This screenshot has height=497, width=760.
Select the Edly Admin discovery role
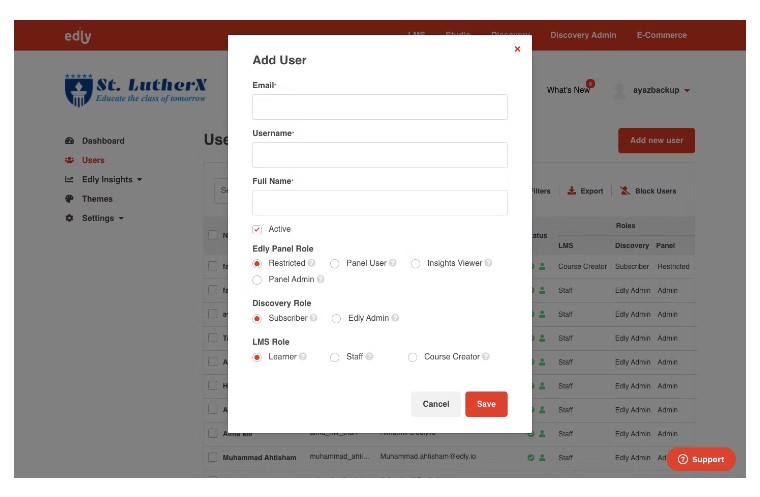[x=336, y=319]
